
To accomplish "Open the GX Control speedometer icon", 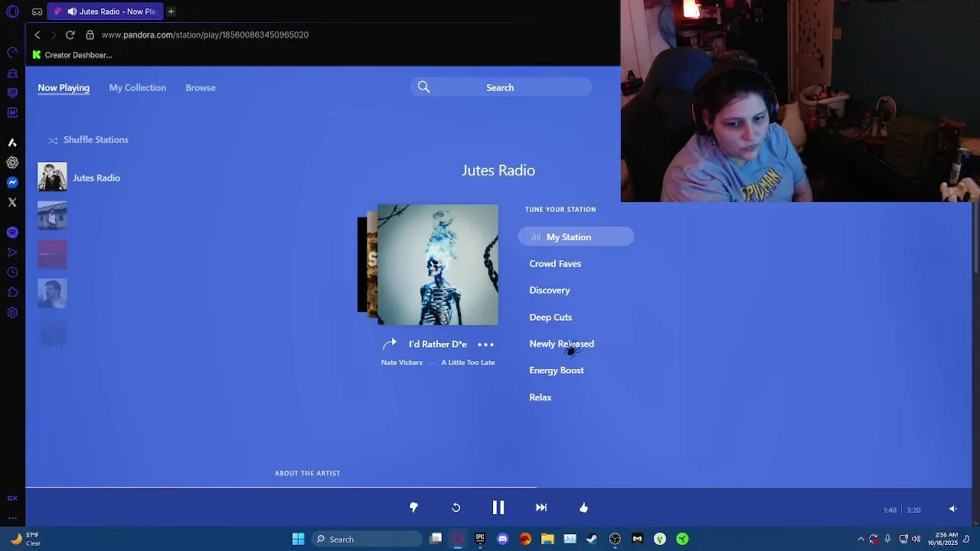I will click(x=12, y=53).
